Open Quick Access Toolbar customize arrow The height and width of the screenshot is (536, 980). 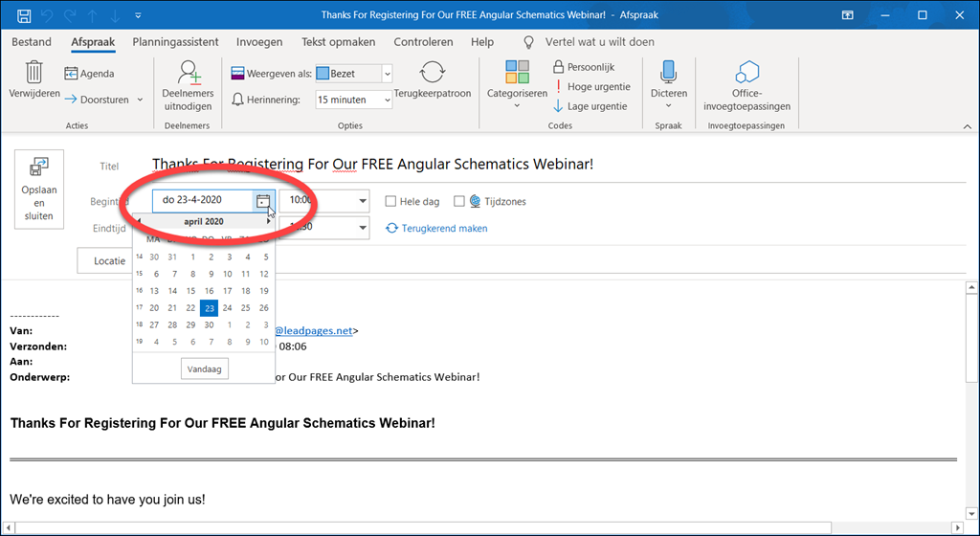138,15
